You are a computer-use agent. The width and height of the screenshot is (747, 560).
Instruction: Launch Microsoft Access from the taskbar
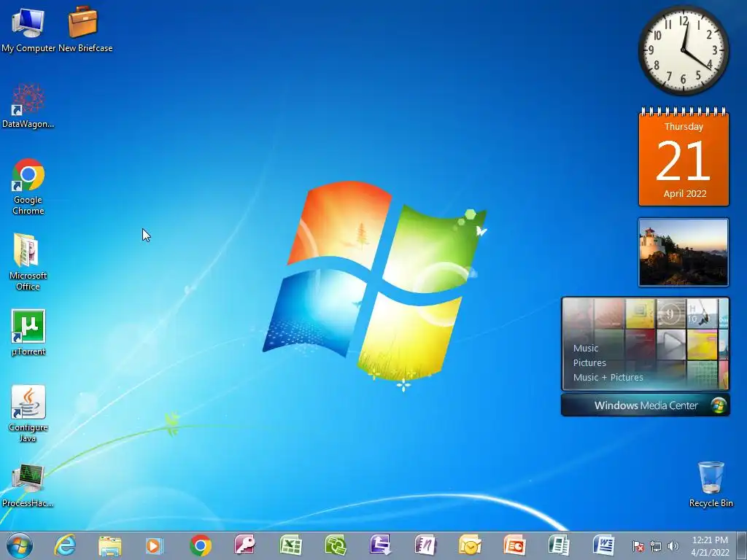tap(245, 545)
